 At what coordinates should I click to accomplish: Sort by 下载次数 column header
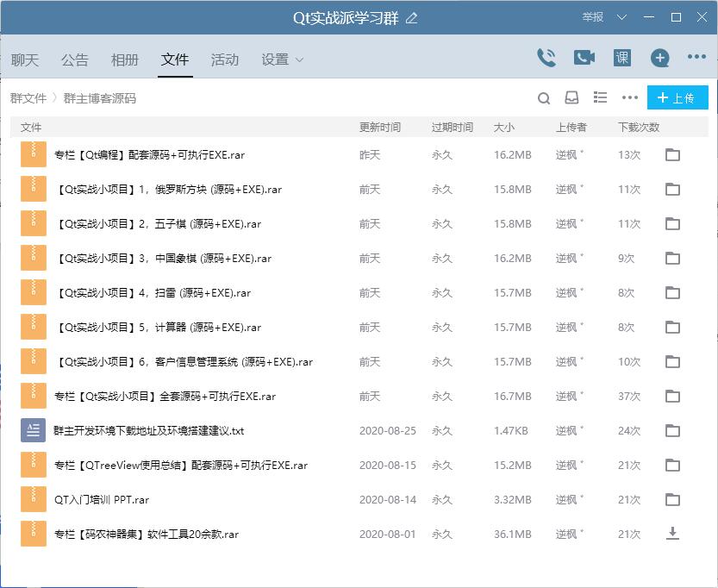pyautogui.click(x=639, y=127)
